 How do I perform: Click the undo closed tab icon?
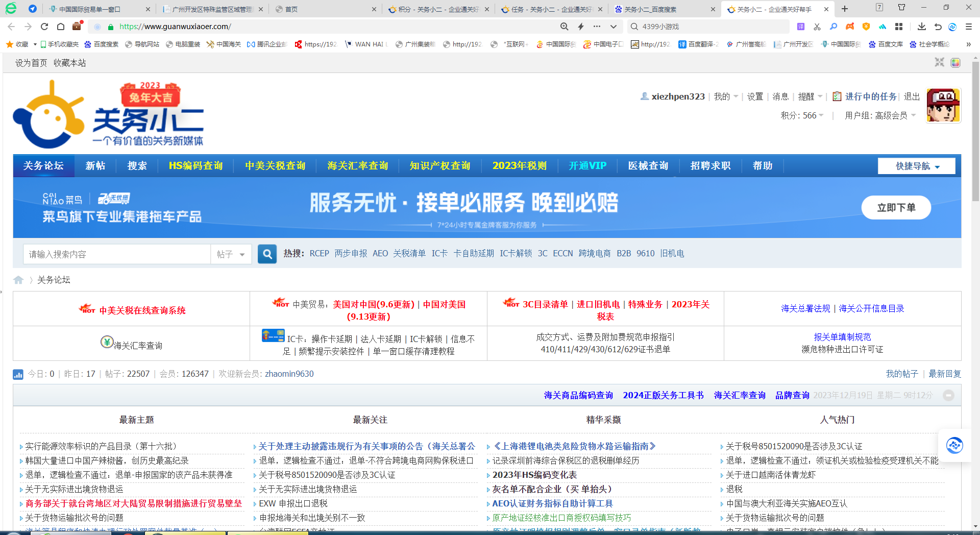point(938,27)
